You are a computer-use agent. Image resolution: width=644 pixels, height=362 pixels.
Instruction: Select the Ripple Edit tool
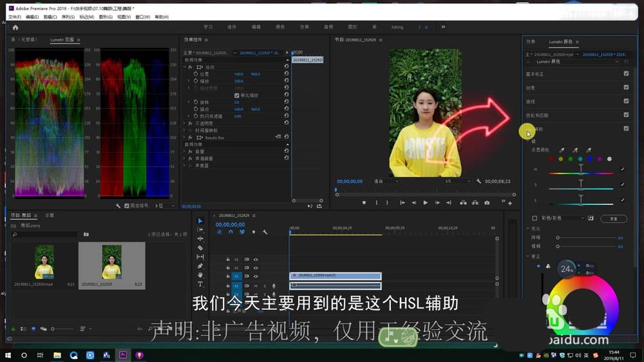coord(200,239)
